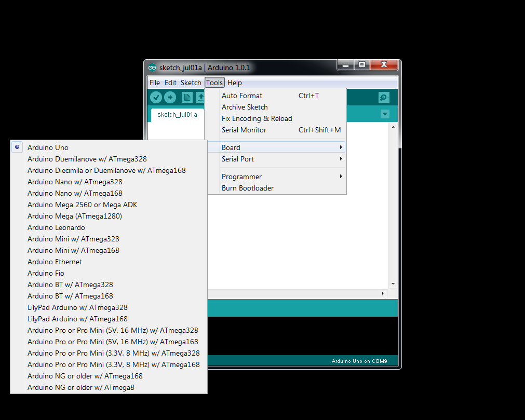
Task: Click the Verify checkmark toolbar icon
Action: point(156,98)
